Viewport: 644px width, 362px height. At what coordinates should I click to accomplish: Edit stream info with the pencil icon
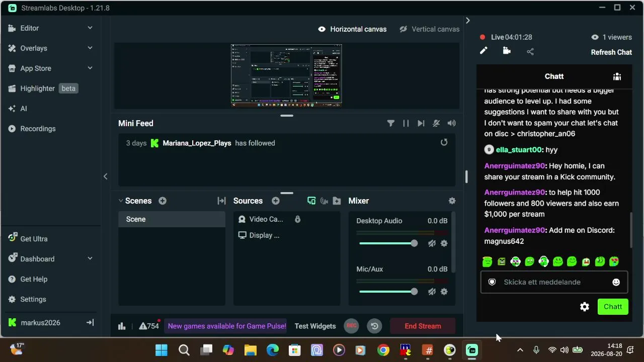click(x=484, y=51)
